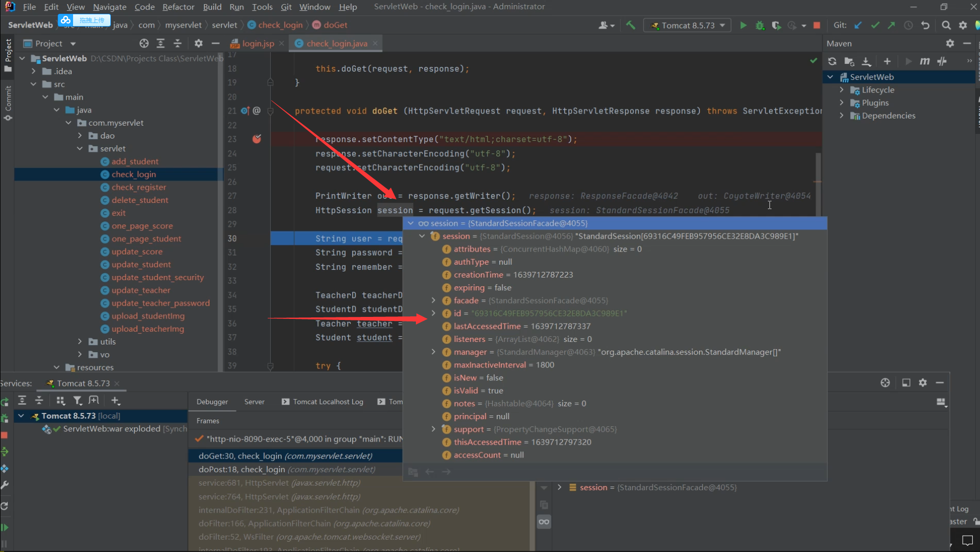Expand the support PropertyChangeSupport field
Screen dimensions: 980x552
[x=433, y=429]
